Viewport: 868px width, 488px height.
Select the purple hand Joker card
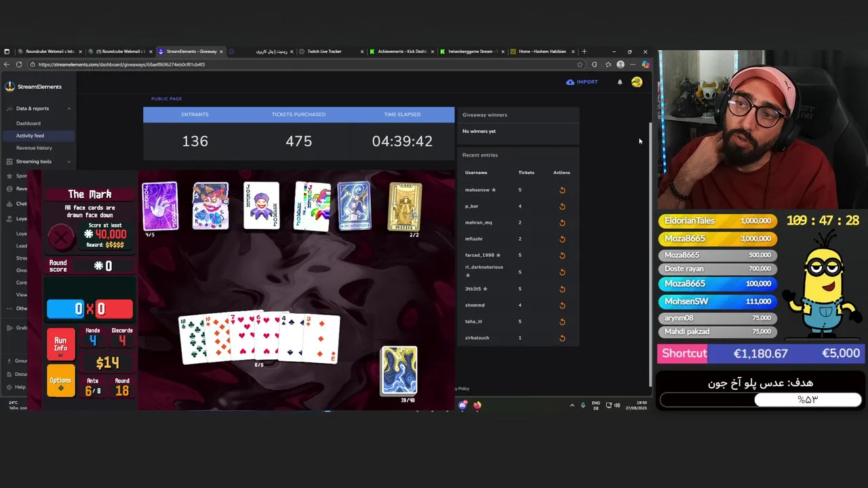160,206
